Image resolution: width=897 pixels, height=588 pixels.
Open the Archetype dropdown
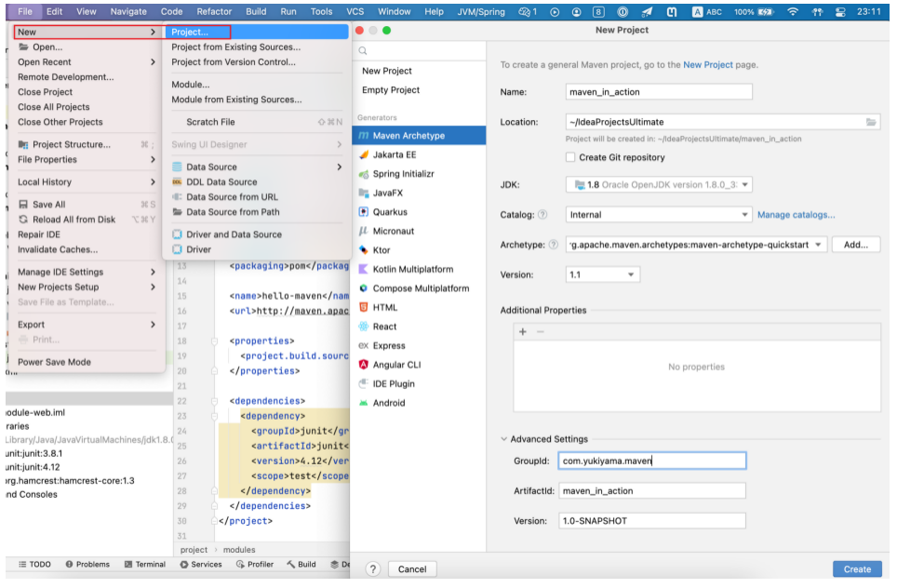pyautogui.click(x=696, y=245)
